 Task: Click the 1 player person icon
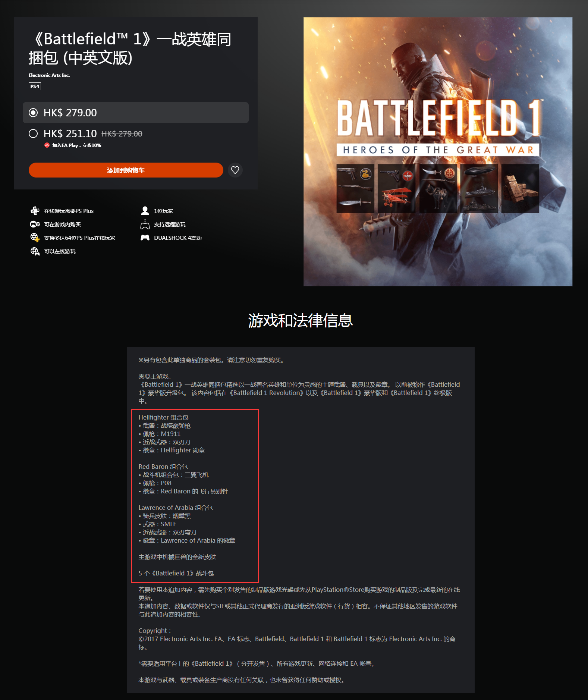pyautogui.click(x=145, y=211)
